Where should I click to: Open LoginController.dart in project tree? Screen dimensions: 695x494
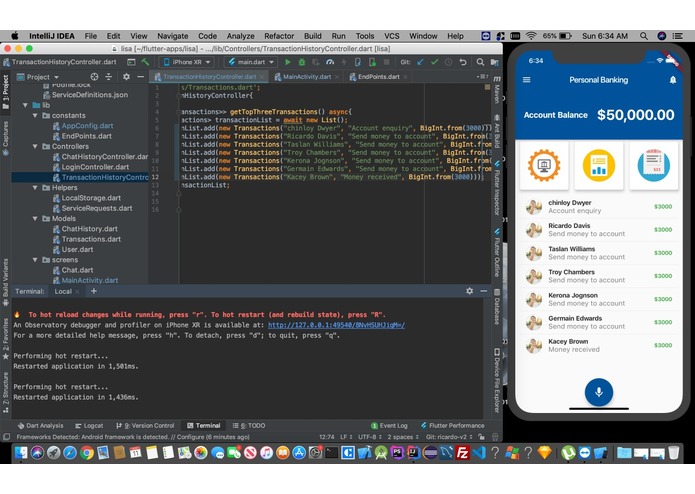[x=95, y=167]
